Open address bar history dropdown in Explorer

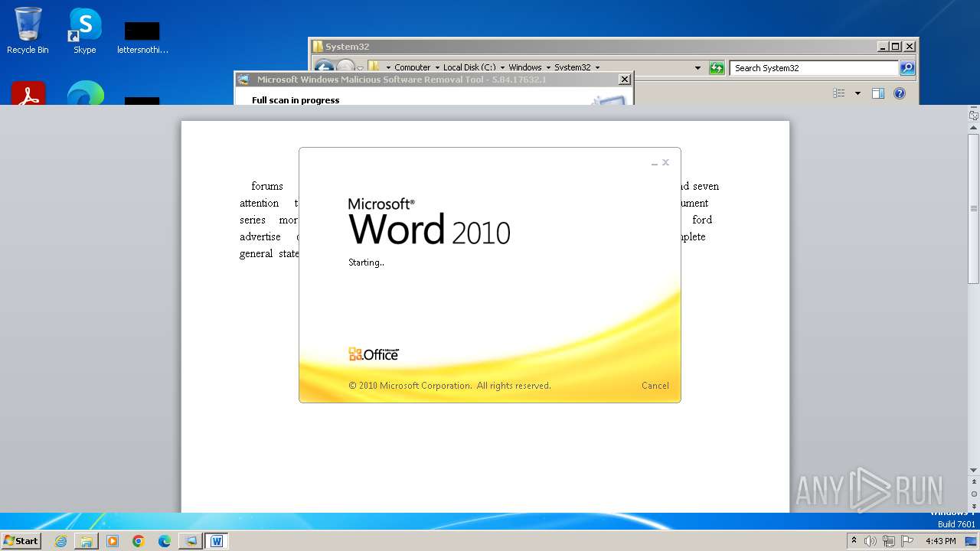point(697,68)
